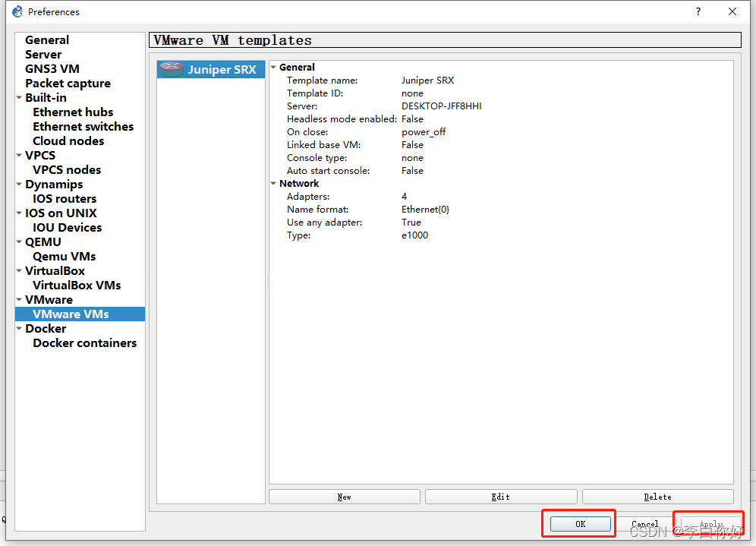Click the Use any adapter True value

point(411,223)
